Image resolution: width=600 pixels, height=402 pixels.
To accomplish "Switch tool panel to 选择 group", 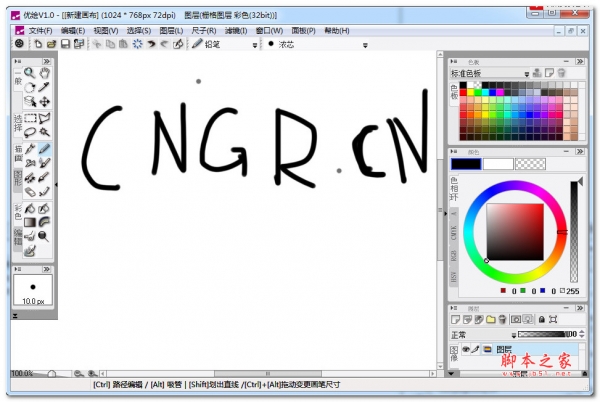I will click(x=18, y=123).
